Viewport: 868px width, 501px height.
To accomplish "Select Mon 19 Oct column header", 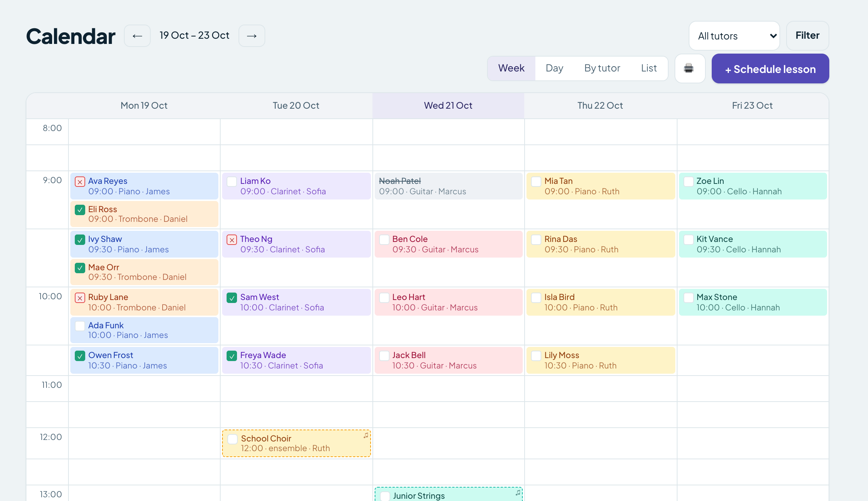I will tap(144, 106).
